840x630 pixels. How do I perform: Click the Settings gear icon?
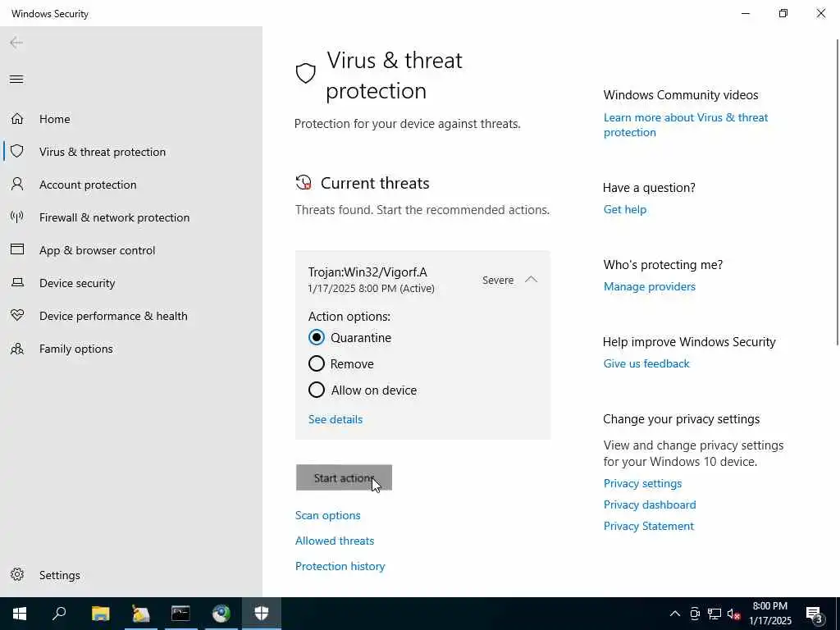(17, 574)
